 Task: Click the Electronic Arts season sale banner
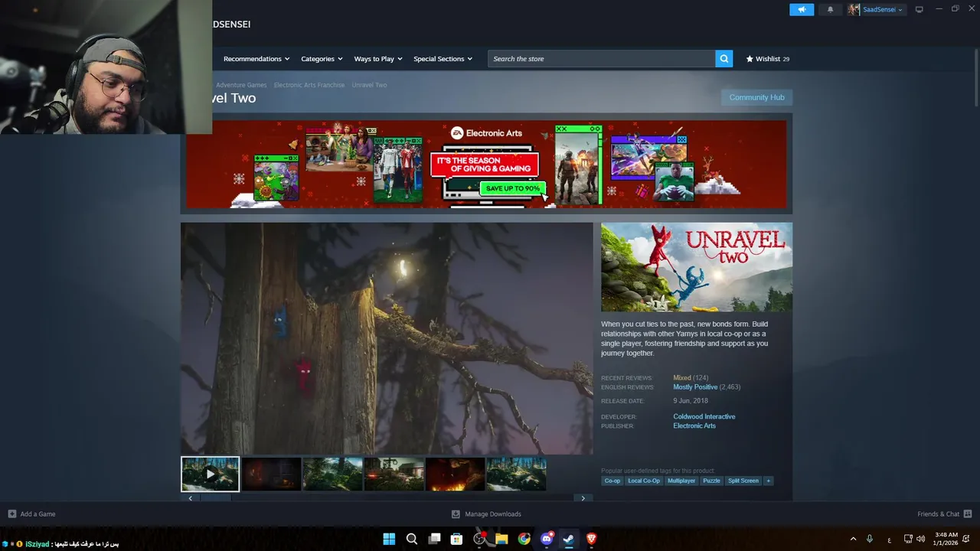[486, 164]
